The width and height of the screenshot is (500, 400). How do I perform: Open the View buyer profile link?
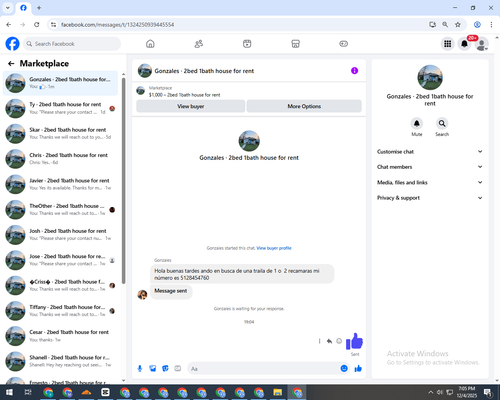click(274, 248)
